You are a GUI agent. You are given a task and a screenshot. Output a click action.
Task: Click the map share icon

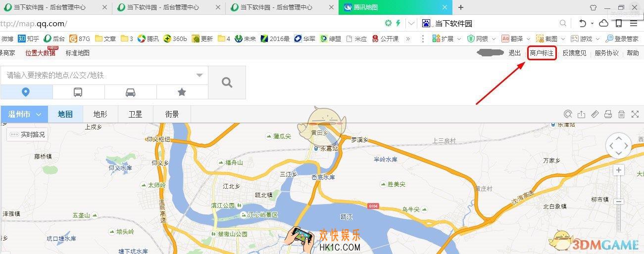click(582, 114)
